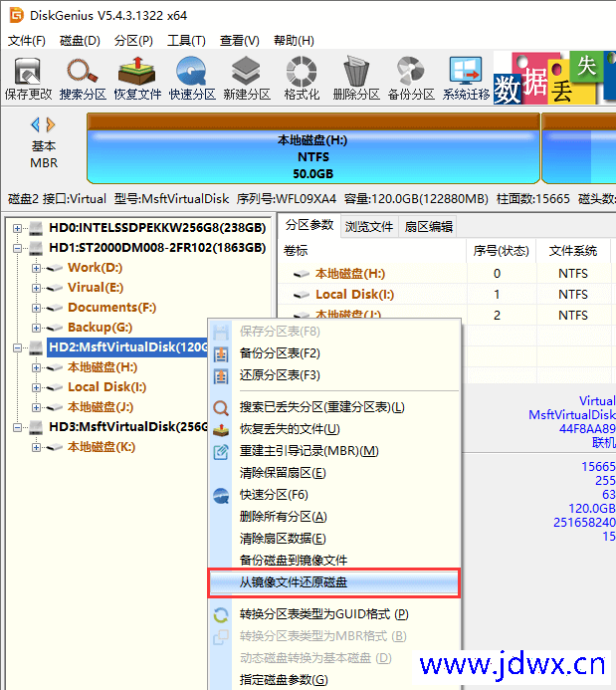Click the 格式化 format tool

302,79
